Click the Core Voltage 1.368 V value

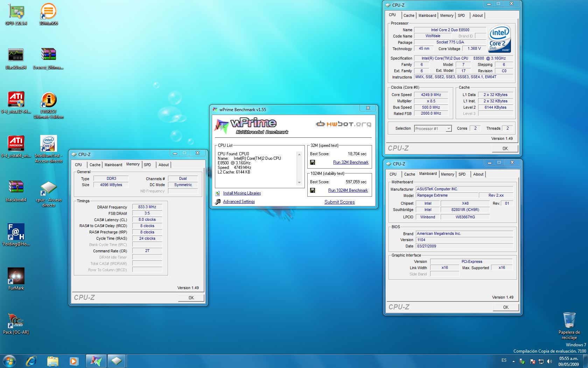click(474, 49)
